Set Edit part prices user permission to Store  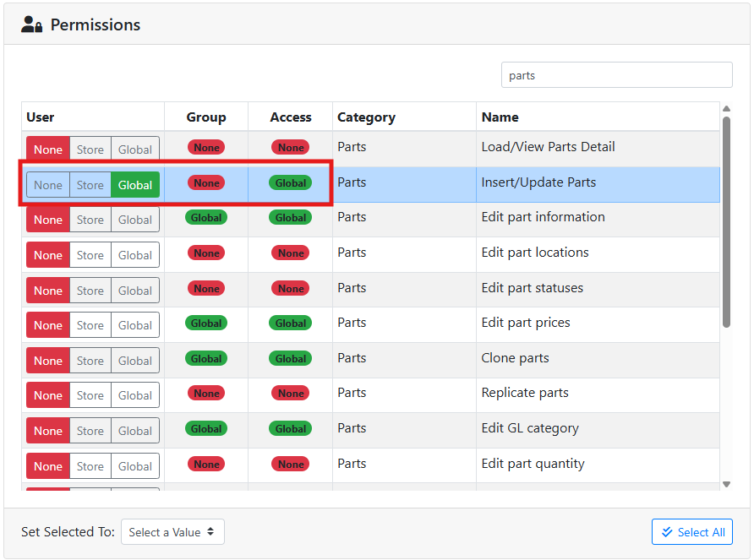90,325
